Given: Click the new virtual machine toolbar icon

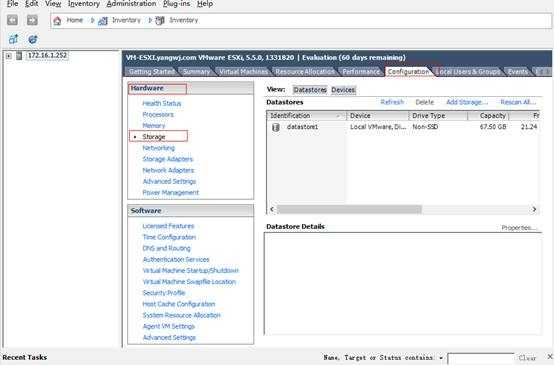Looking at the screenshot, I should click(13, 39).
